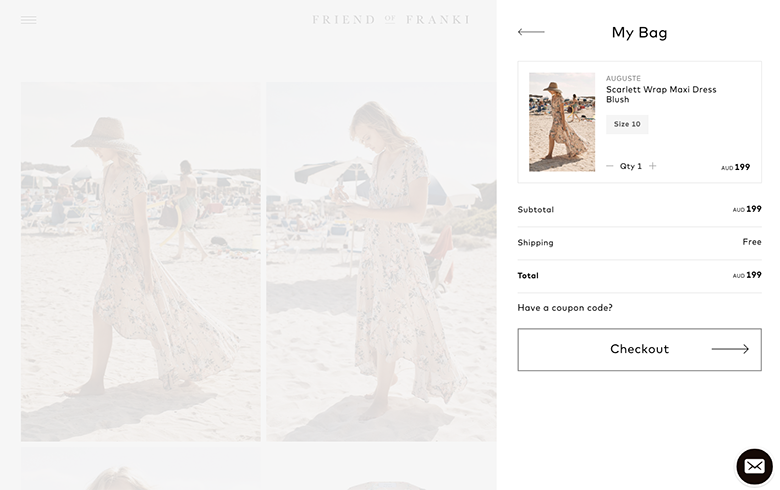The width and height of the screenshot is (780, 490).
Task: Click the Shipping label
Action: coord(535,243)
